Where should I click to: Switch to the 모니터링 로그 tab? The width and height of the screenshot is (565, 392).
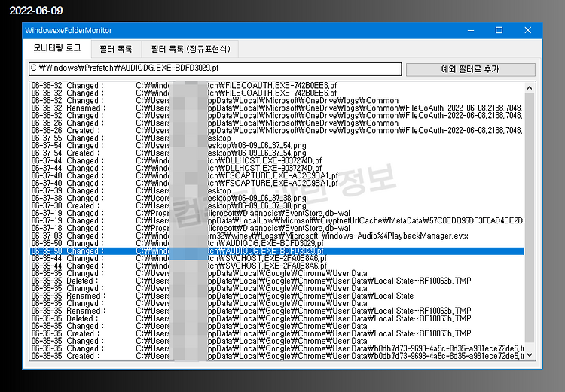point(57,48)
